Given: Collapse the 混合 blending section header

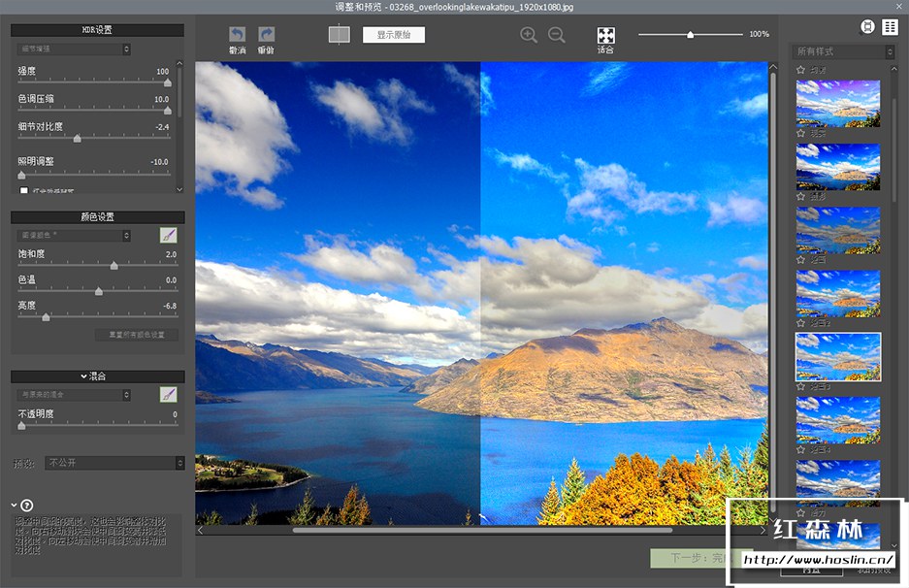Looking at the screenshot, I should pos(97,376).
